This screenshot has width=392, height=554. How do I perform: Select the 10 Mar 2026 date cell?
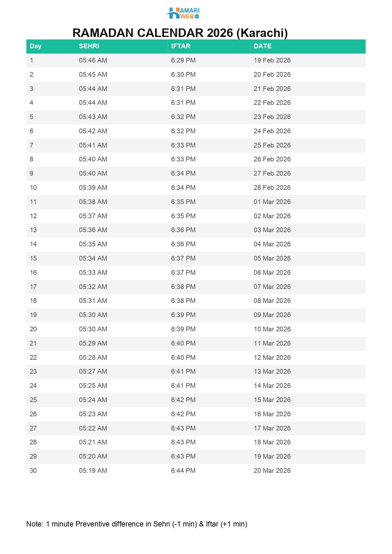(x=272, y=329)
